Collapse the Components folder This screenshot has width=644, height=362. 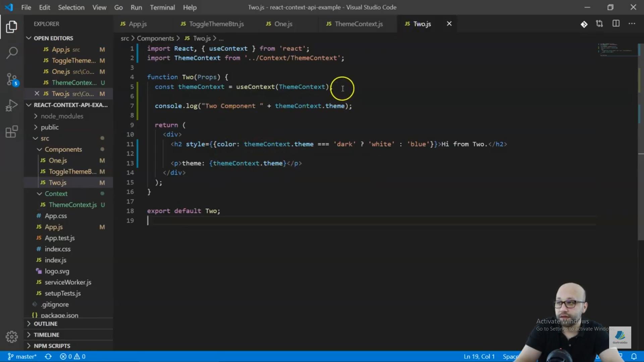pos(63,149)
